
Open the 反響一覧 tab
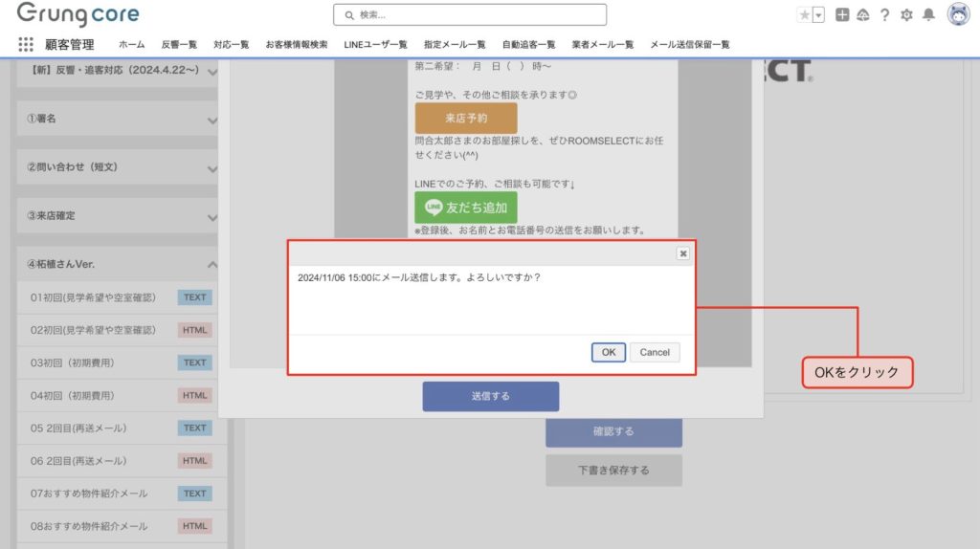(x=179, y=44)
